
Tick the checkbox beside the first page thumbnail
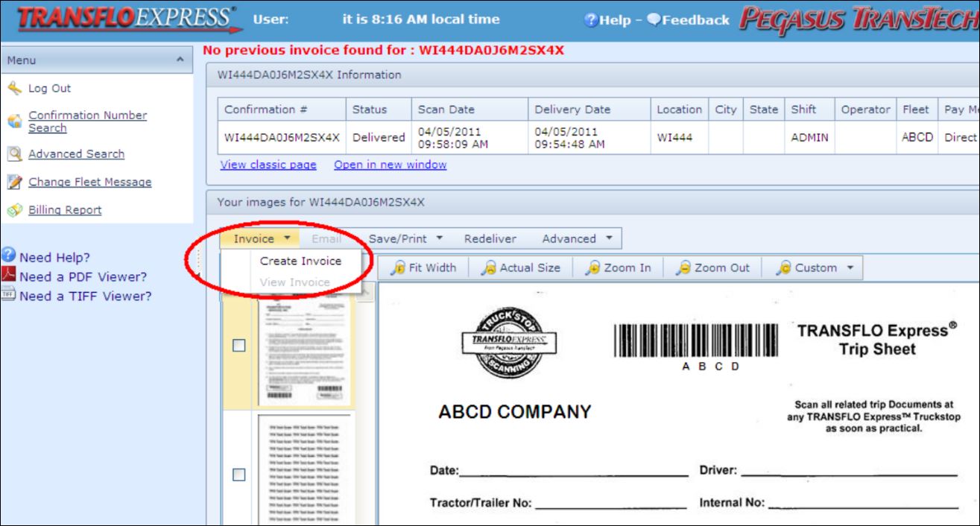click(x=238, y=345)
